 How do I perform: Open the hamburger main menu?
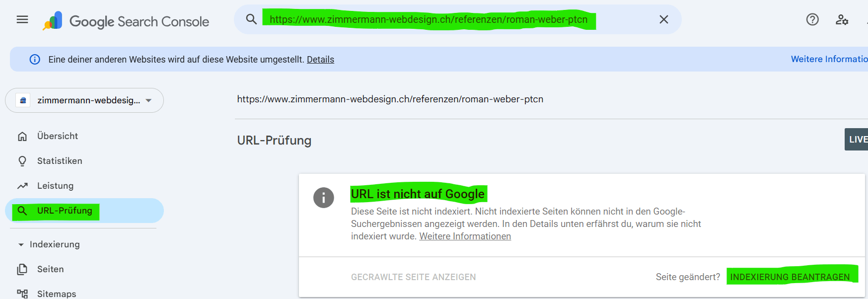tap(22, 19)
